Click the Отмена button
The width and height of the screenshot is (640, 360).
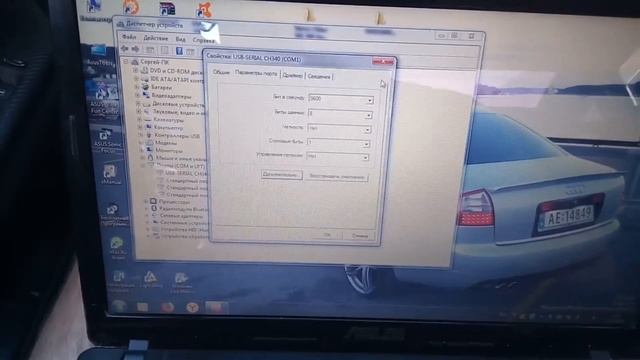360,236
